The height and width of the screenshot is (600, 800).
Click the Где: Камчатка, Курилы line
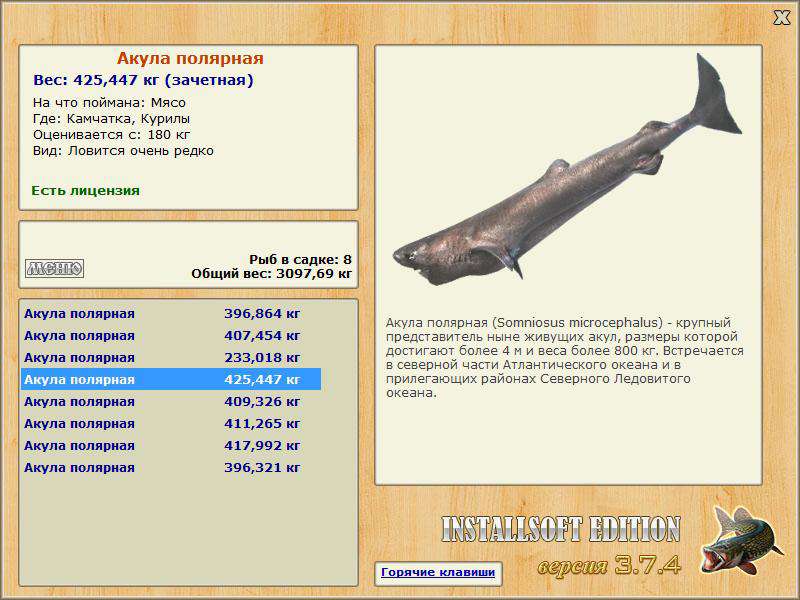[x=112, y=119]
